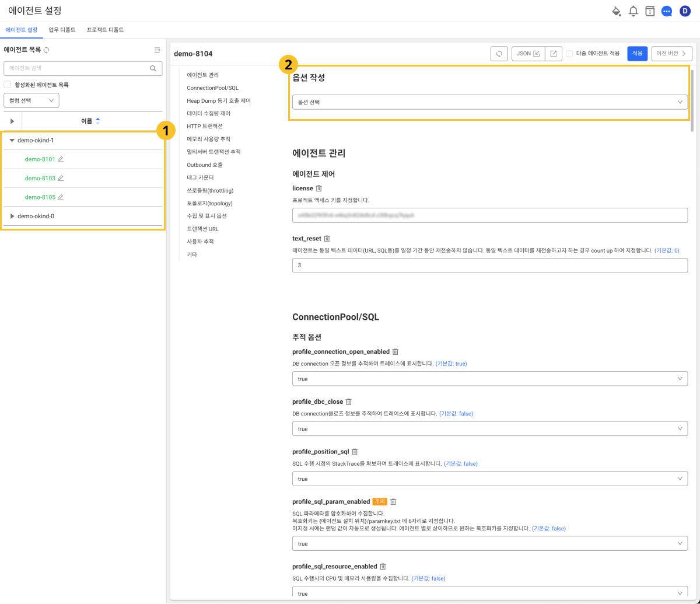Open the notifications bell
Screen dimensions: 700x604
tap(633, 11)
